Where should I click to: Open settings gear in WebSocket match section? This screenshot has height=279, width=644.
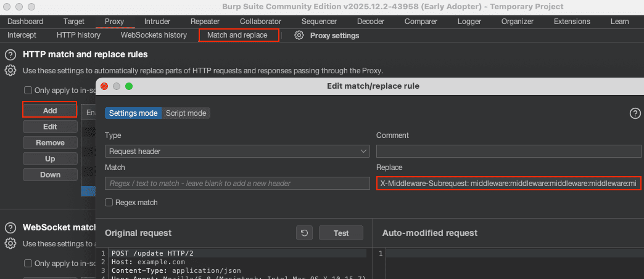(10, 243)
